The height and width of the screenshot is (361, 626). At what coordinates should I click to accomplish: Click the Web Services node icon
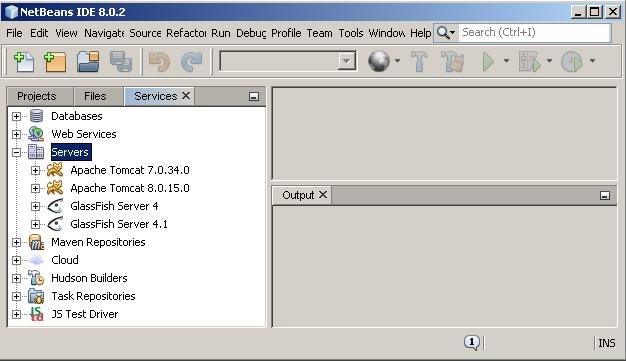pos(36,134)
